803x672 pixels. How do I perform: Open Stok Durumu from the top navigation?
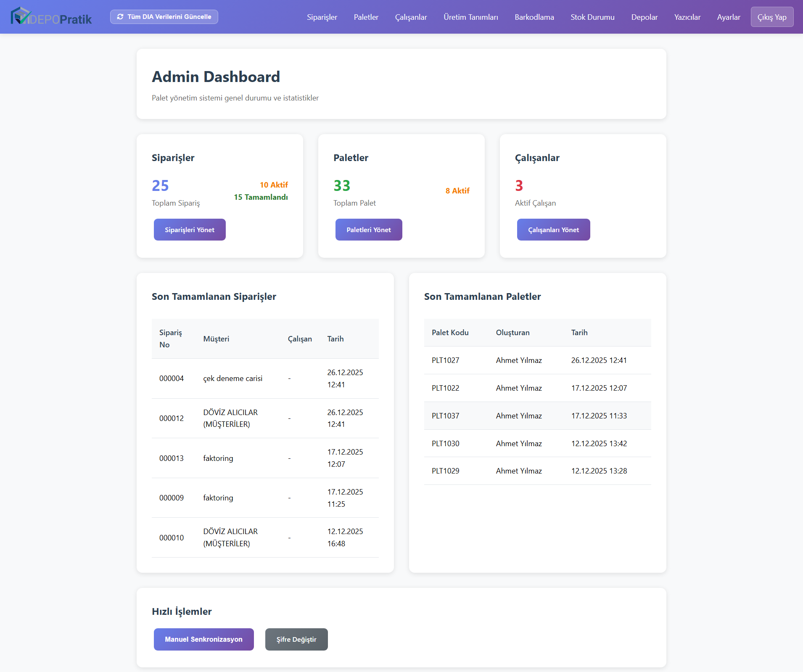click(x=592, y=17)
